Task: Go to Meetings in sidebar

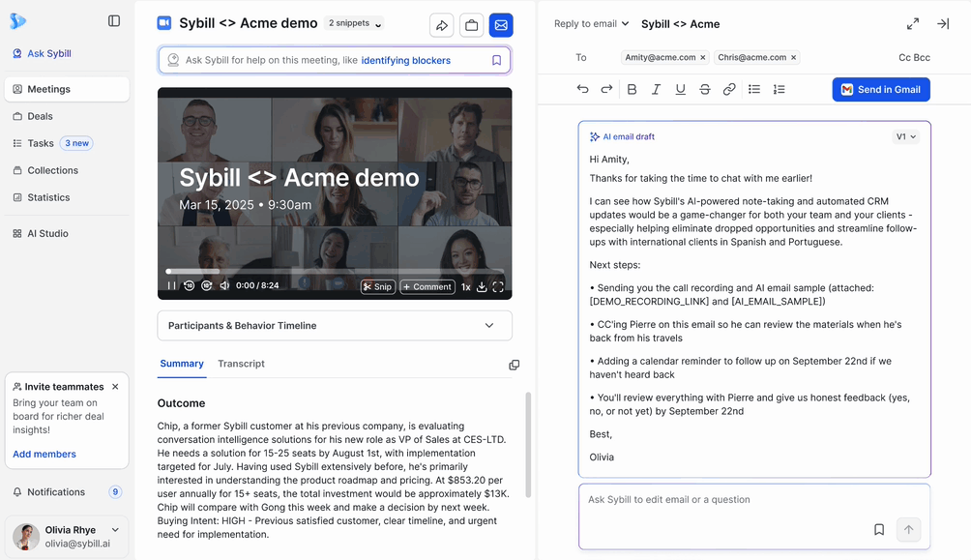Action: (67, 89)
